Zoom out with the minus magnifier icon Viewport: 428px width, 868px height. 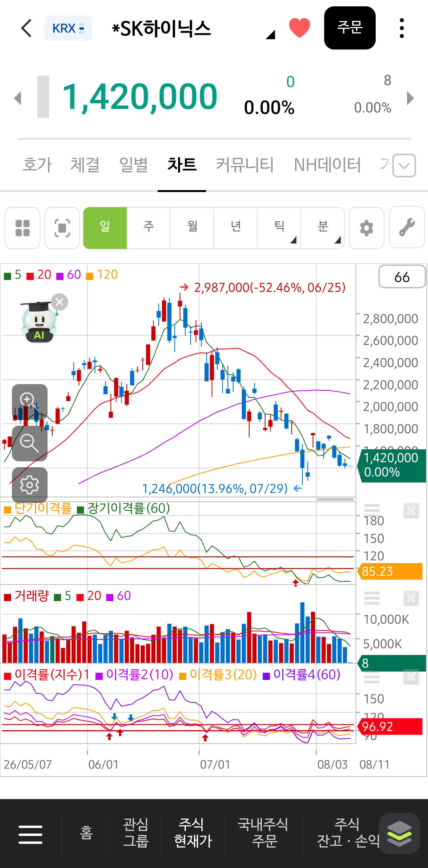click(x=30, y=443)
